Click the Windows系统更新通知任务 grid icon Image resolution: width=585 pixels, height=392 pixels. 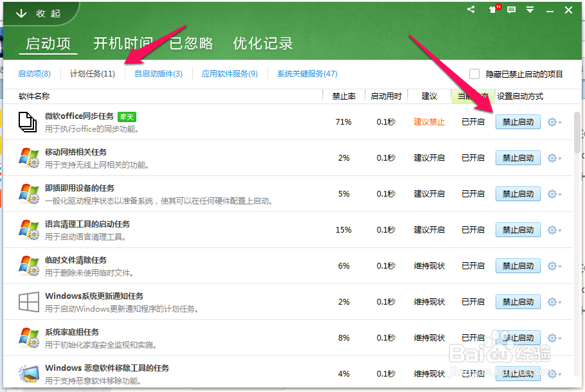pyautogui.click(x=28, y=301)
